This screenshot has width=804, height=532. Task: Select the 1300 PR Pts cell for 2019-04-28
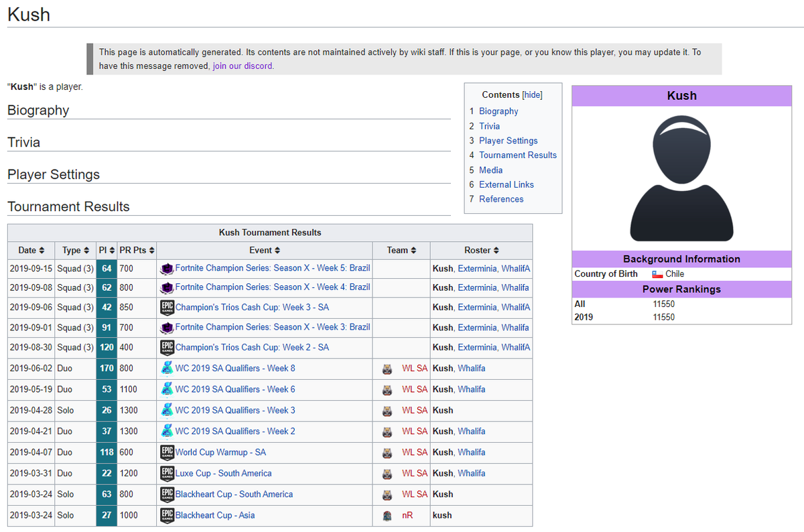[137, 410]
